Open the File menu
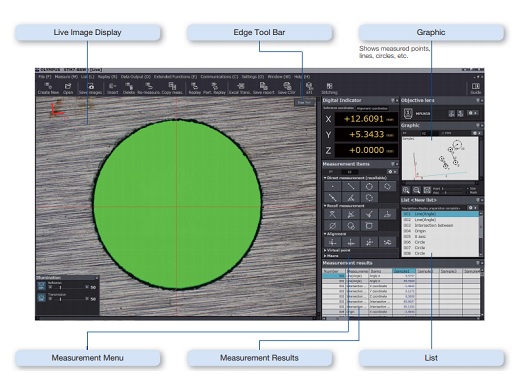Image resolution: width=520 pixels, height=390 pixels. point(44,77)
